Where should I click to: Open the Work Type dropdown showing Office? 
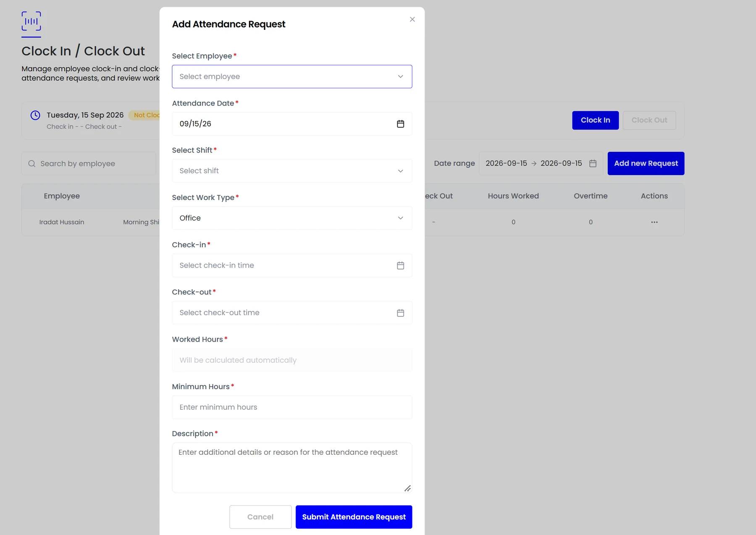click(x=292, y=218)
